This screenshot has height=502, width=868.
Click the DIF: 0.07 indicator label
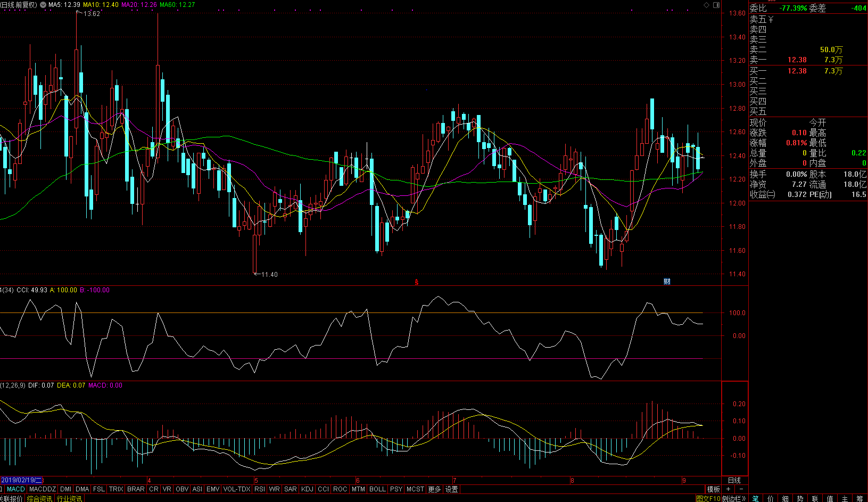tap(41, 385)
